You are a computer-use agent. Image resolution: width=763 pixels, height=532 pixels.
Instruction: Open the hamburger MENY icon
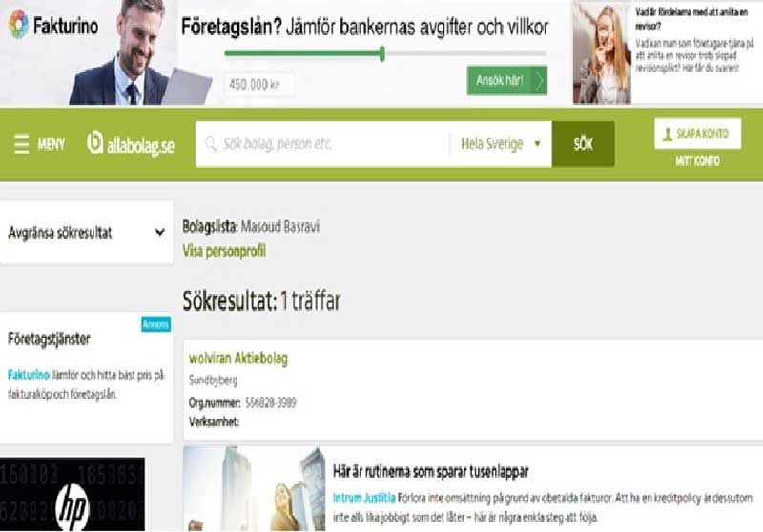click(22, 145)
